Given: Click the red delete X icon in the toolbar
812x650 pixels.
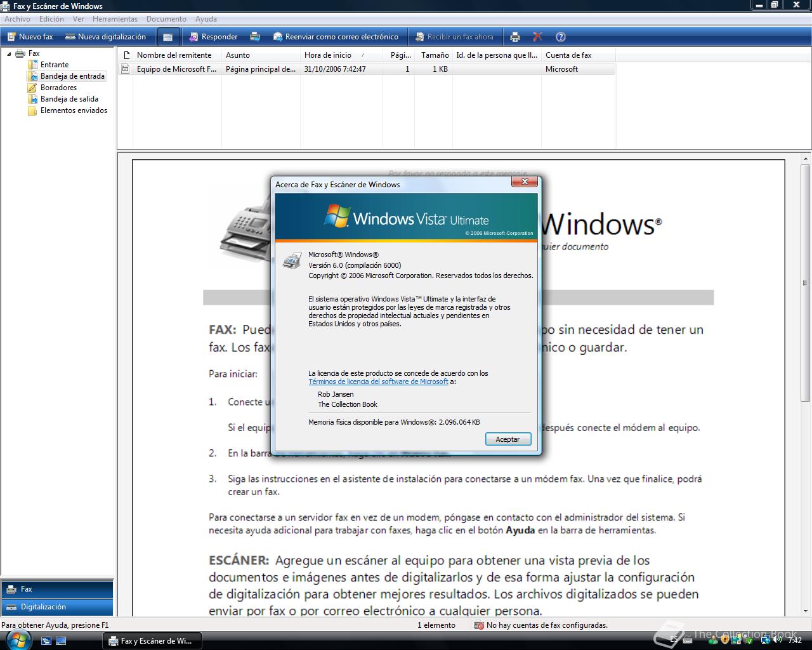Looking at the screenshot, I should 537,37.
